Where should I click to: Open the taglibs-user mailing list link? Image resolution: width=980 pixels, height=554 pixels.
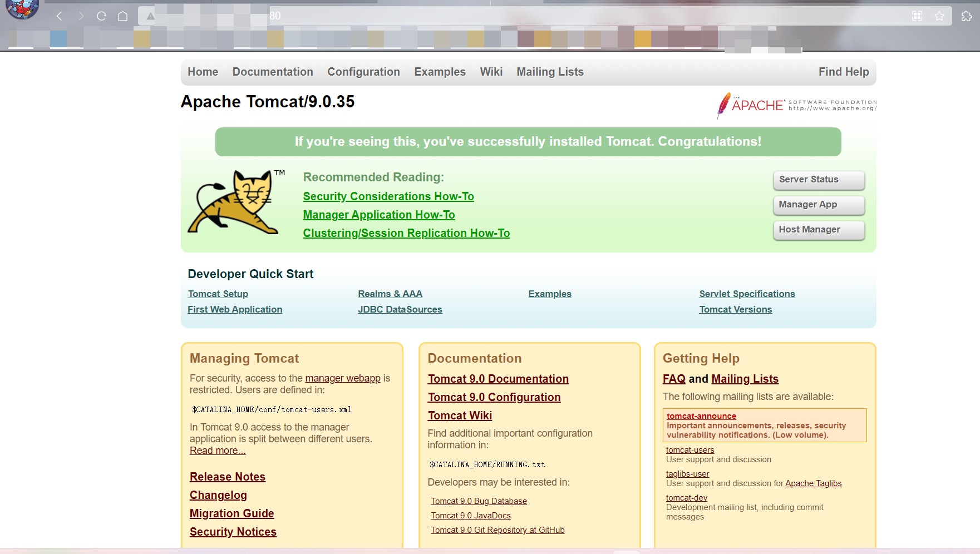tap(688, 474)
